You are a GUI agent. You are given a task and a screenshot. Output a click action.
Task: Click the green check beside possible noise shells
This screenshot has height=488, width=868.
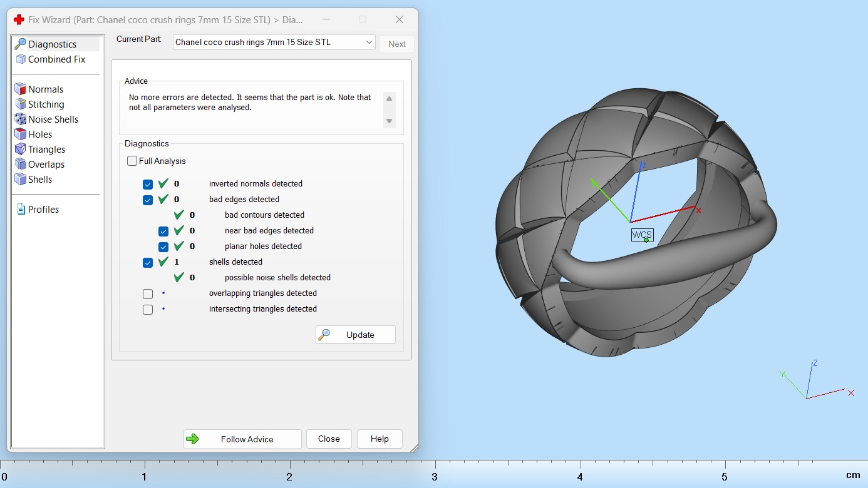(179, 277)
